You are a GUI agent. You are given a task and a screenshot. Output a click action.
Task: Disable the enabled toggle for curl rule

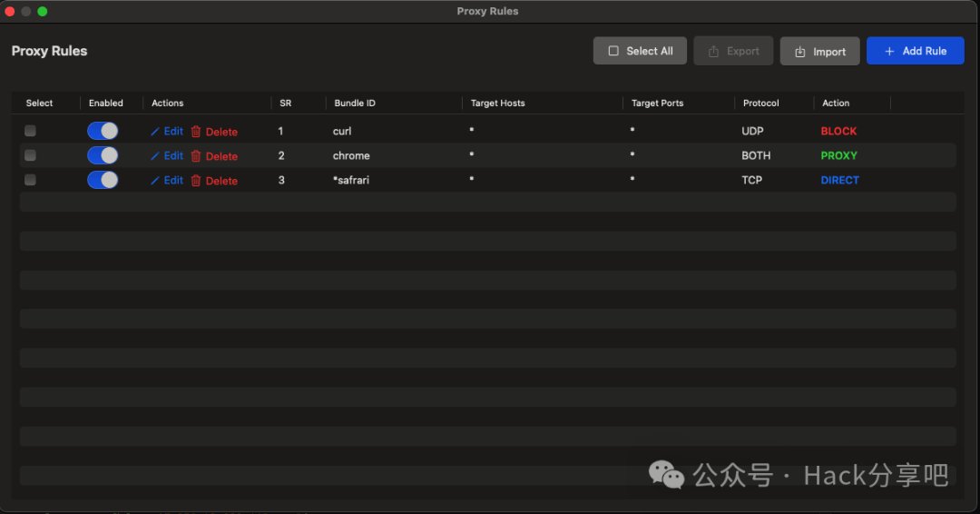103,131
